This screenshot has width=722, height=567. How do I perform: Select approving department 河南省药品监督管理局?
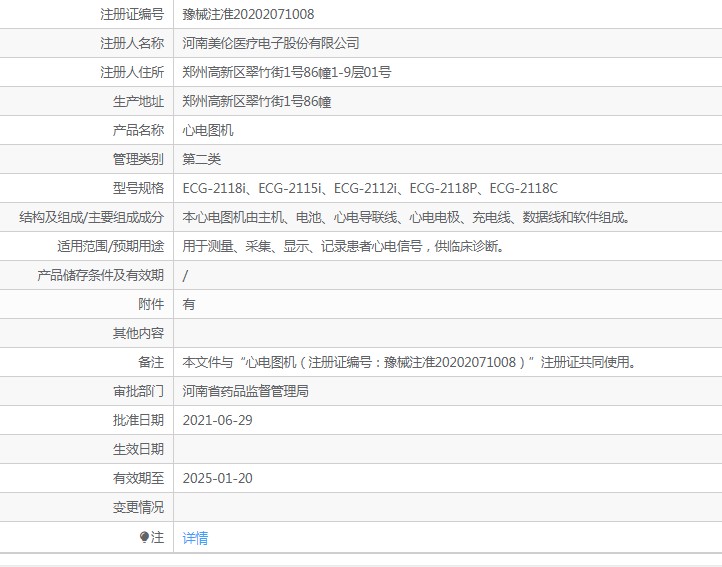pos(245,391)
